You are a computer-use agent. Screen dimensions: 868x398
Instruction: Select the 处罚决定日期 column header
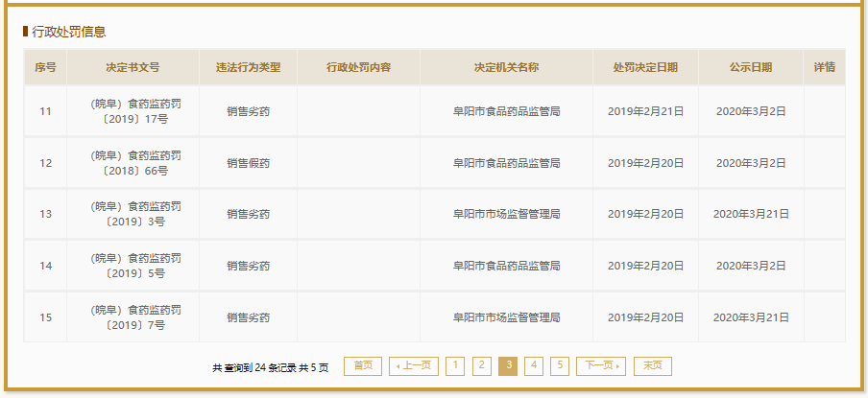click(645, 67)
